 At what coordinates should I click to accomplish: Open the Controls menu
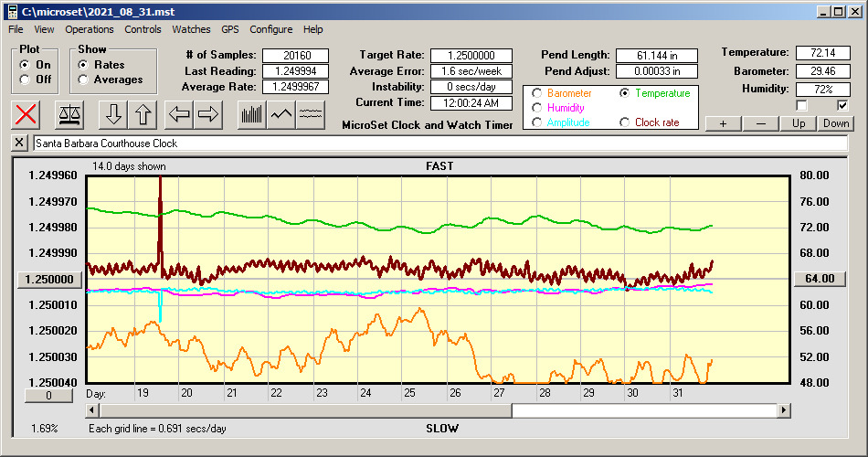(x=143, y=29)
